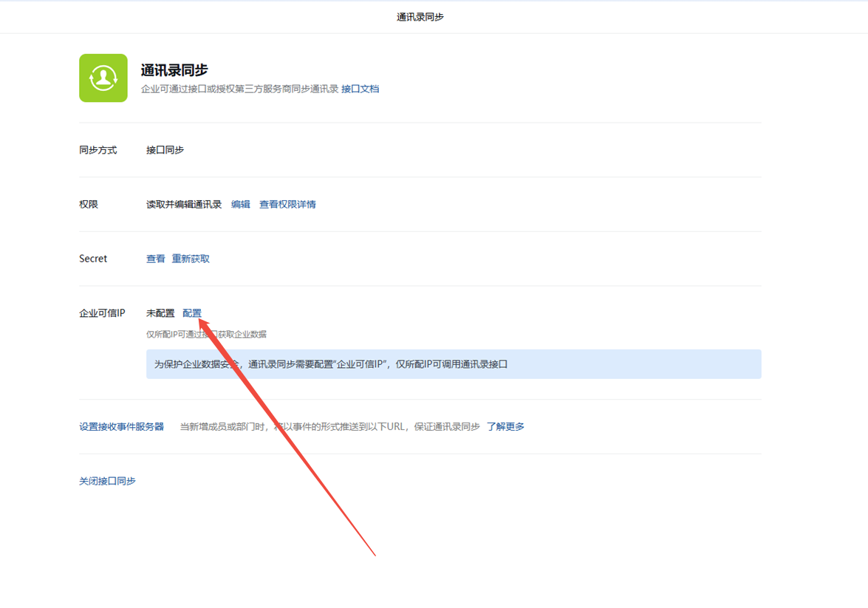868x608 pixels.
Task: Click the 读取并编辑通讯录 permission text
Action: (x=184, y=205)
